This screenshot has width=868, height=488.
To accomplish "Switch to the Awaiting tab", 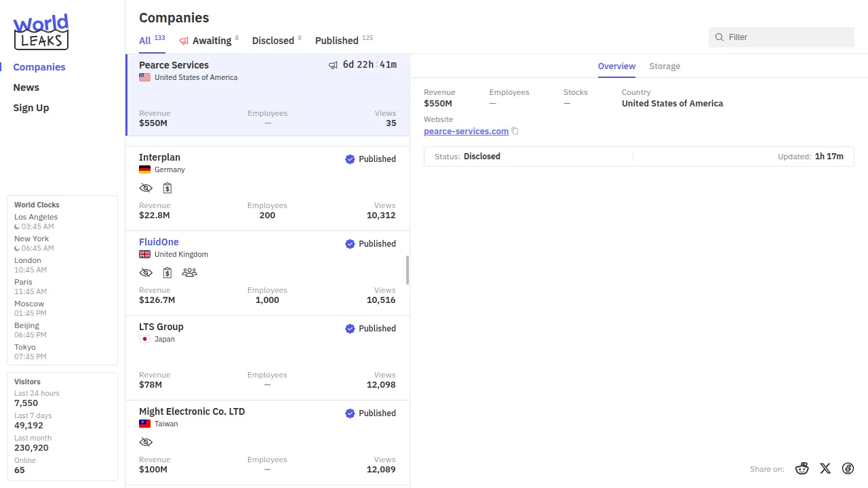I will click(x=211, y=41).
